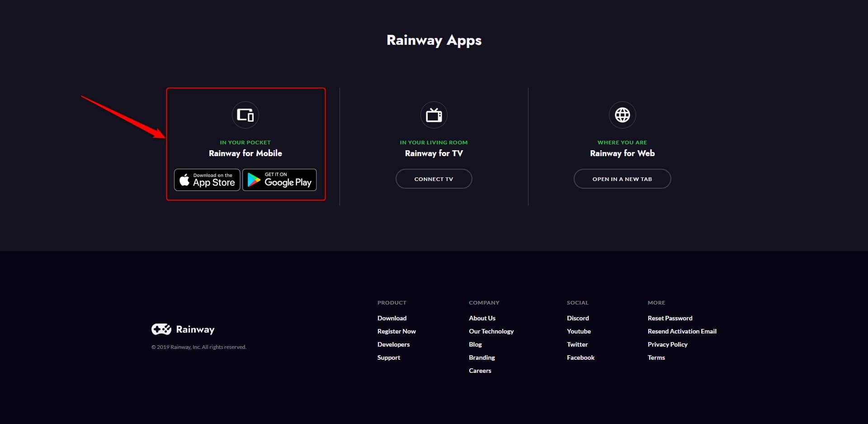This screenshot has height=424, width=868.
Task: Open the Youtube social link
Action: [579, 331]
